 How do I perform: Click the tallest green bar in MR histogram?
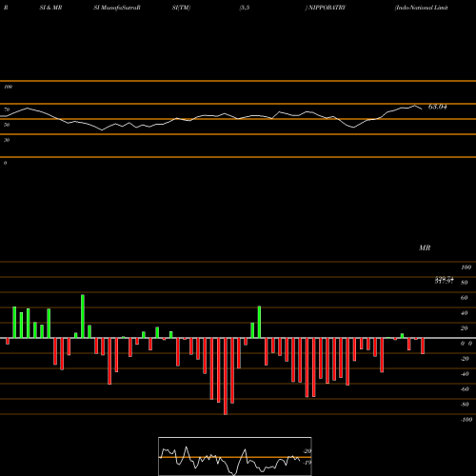coord(83,316)
